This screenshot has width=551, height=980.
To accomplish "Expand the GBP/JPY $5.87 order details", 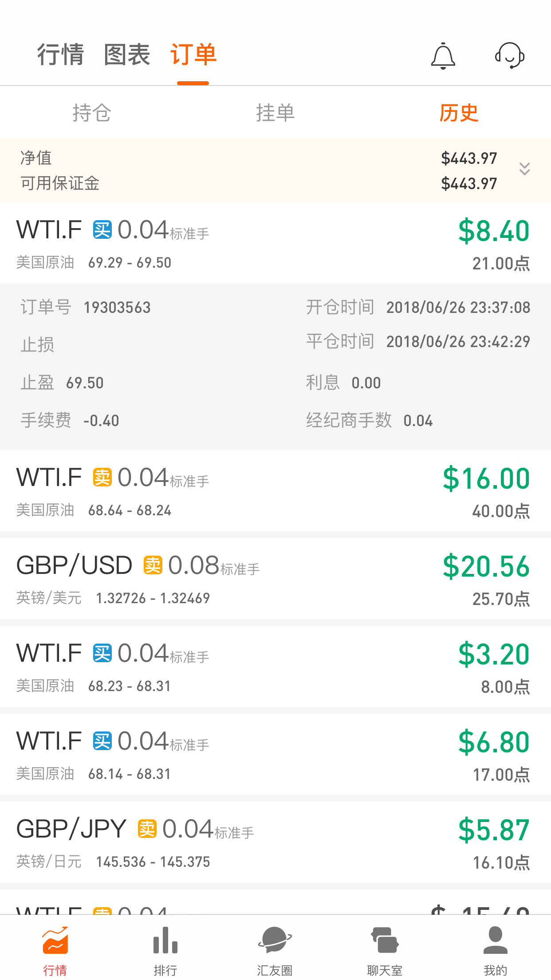I will (x=275, y=842).
